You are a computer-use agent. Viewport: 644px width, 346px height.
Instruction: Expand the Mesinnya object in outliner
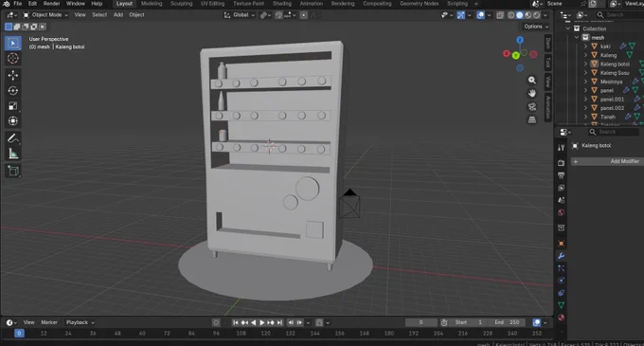[585, 82]
